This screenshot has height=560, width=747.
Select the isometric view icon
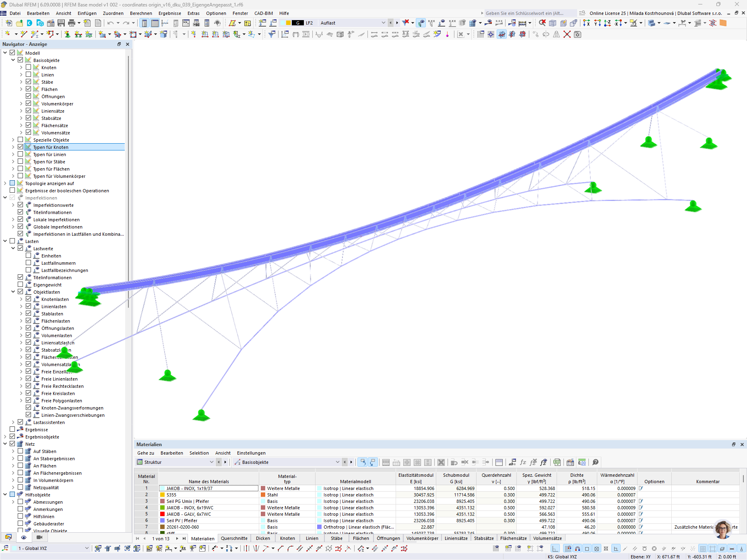coord(552,23)
